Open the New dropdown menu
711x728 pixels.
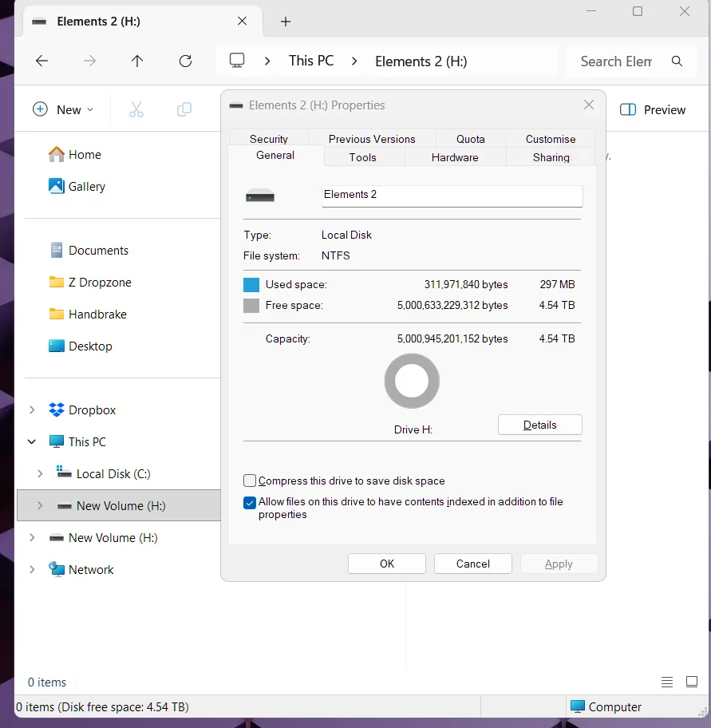coord(63,109)
